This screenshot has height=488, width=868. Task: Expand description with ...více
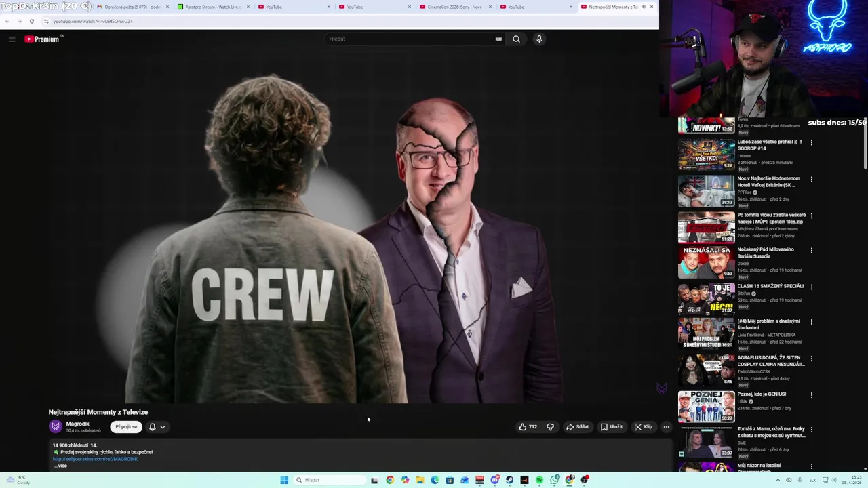pos(60,466)
